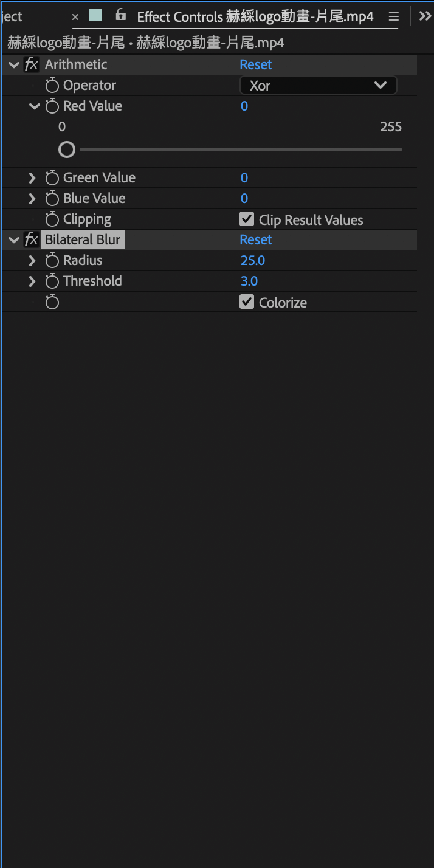This screenshot has width=434, height=868.
Task: Click the Green Value stopwatch icon
Action: click(52, 178)
